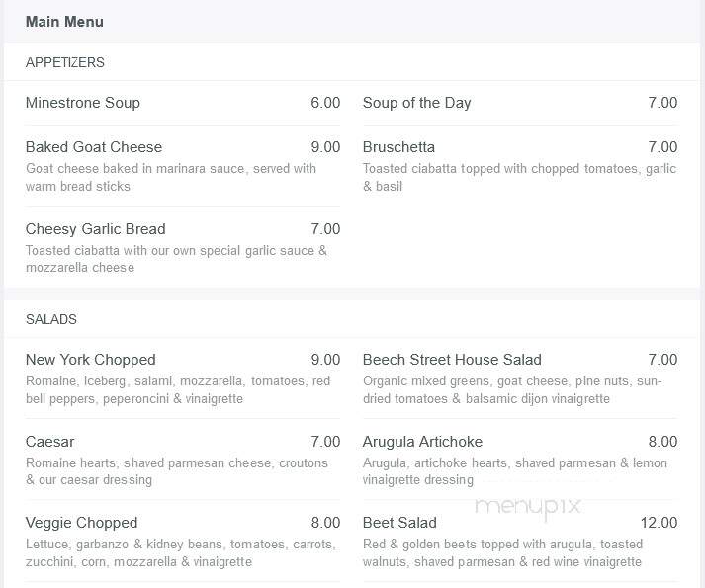Select the APPETIZERS section header
This screenshot has width=705, height=588.
point(64,62)
